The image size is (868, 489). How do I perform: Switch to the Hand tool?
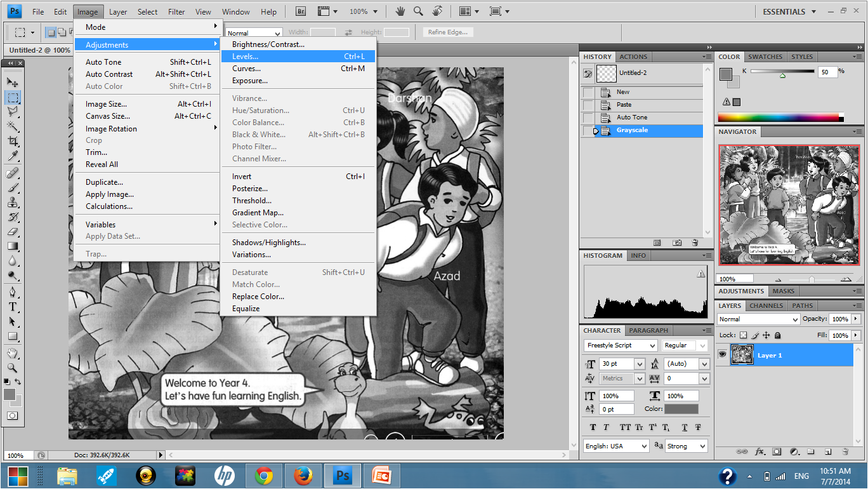click(x=13, y=353)
